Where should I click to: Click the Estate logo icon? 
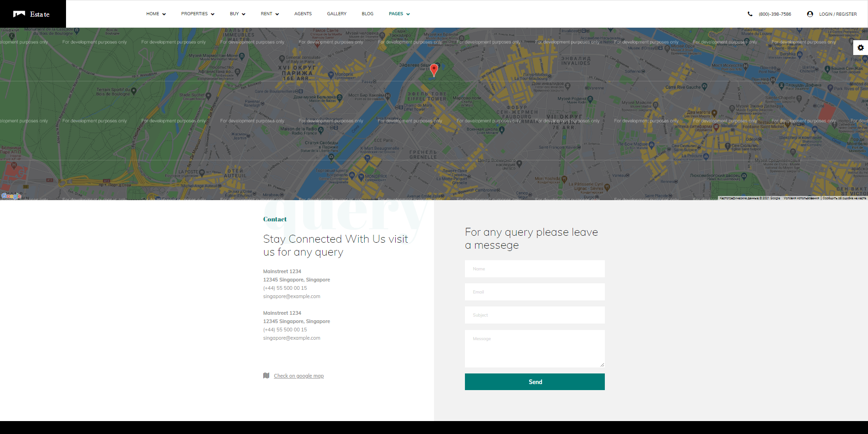tap(19, 14)
